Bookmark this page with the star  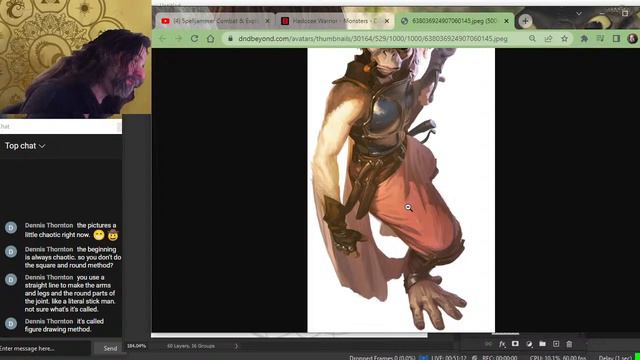(x=564, y=38)
